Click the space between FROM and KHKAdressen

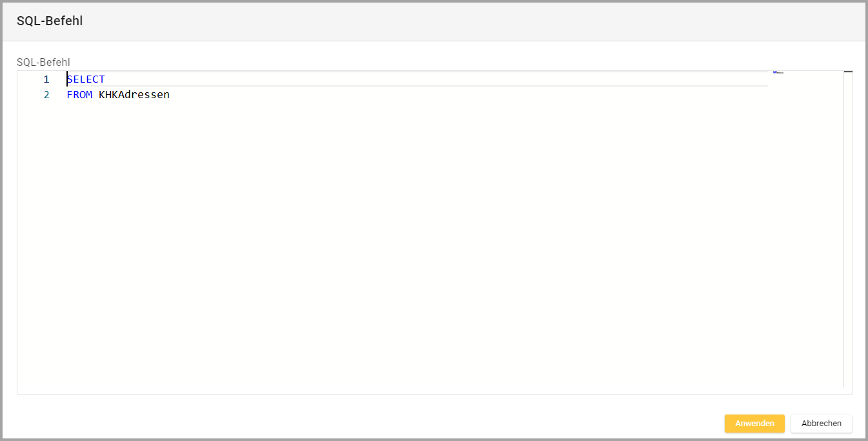96,95
